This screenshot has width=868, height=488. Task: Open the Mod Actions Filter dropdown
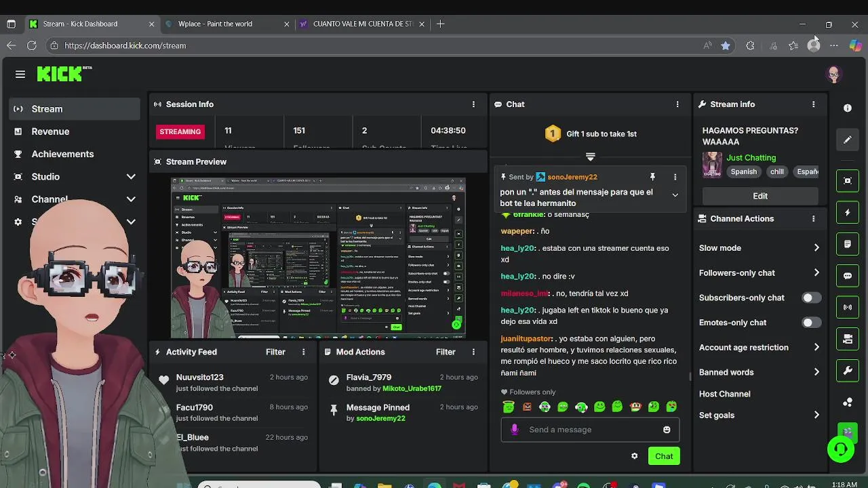(x=446, y=352)
